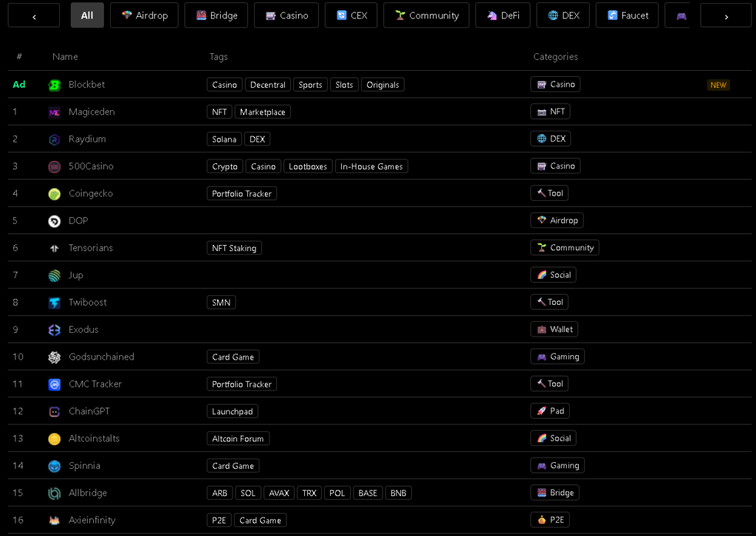756x536 pixels.
Task: Click the Blockbet logo icon
Action: pos(54,85)
